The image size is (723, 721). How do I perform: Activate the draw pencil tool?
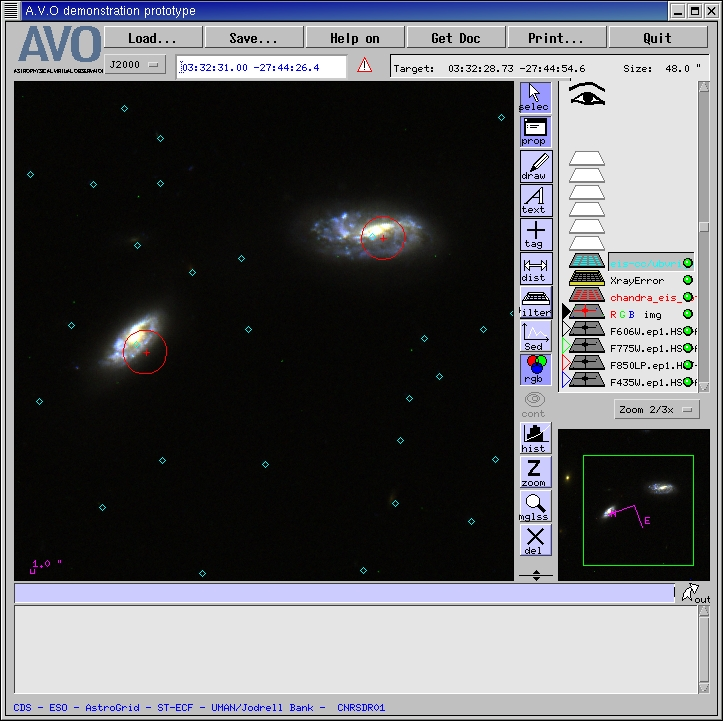pyautogui.click(x=535, y=166)
